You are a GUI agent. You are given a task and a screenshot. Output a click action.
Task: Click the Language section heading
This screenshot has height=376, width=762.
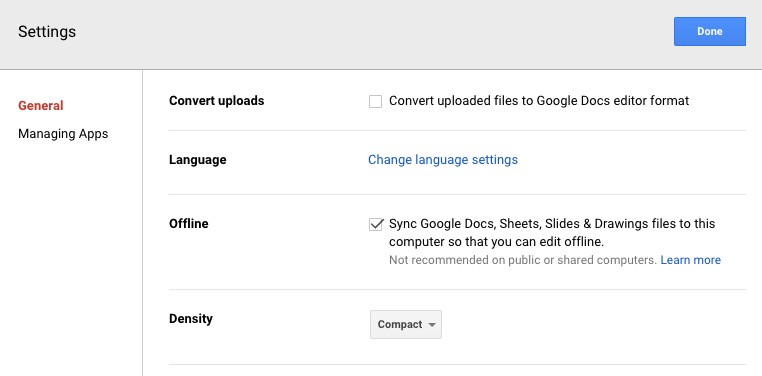(198, 159)
